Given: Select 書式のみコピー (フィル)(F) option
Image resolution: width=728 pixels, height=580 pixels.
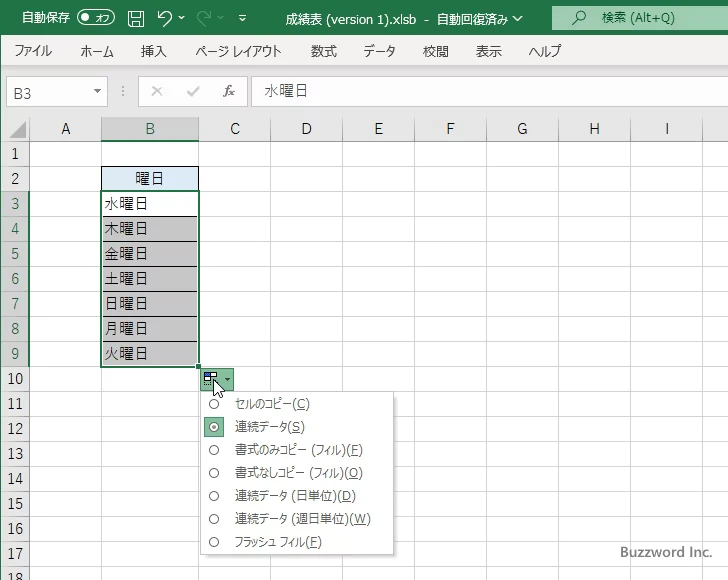Looking at the screenshot, I should 297,450.
